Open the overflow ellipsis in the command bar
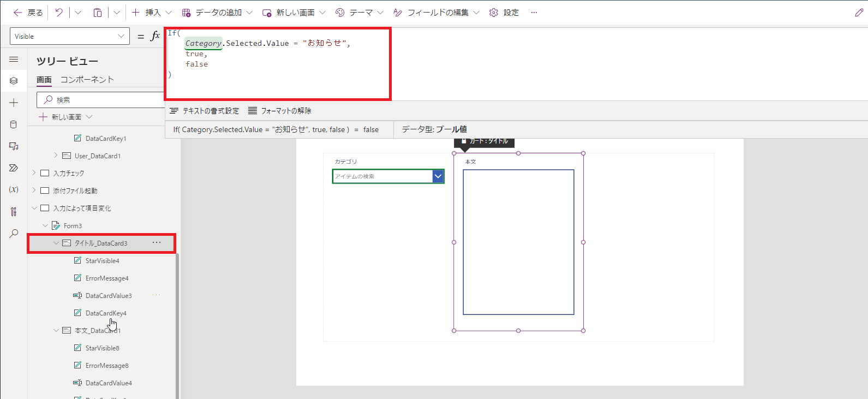This screenshot has width=868, height=399. click(534, 13)
